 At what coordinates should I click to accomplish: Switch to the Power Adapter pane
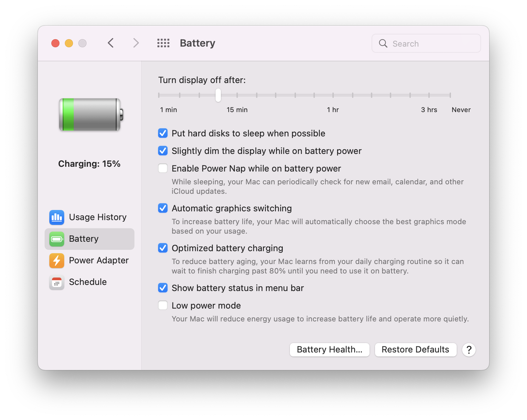[99, 260]
